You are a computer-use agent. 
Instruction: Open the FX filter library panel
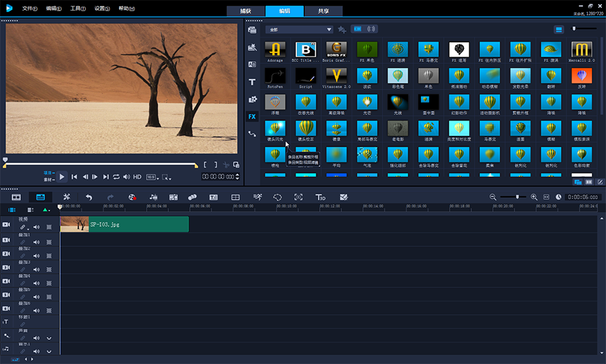pyautogui.click(x=252, y=116)
